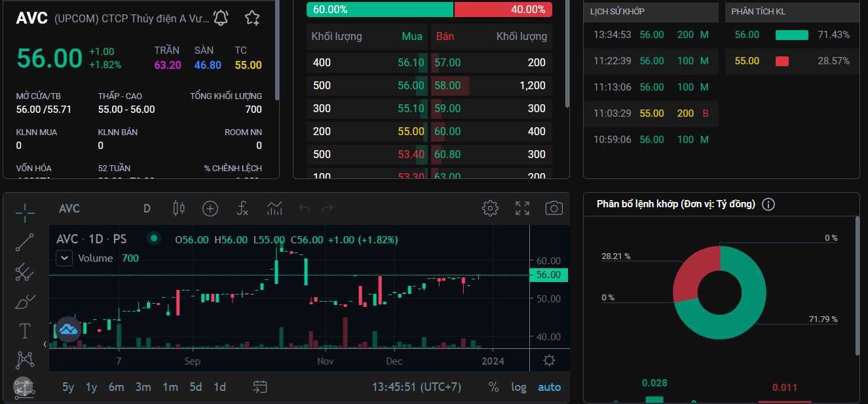Open chart settings gear icon
868x404 pixels.
point(490,209)
